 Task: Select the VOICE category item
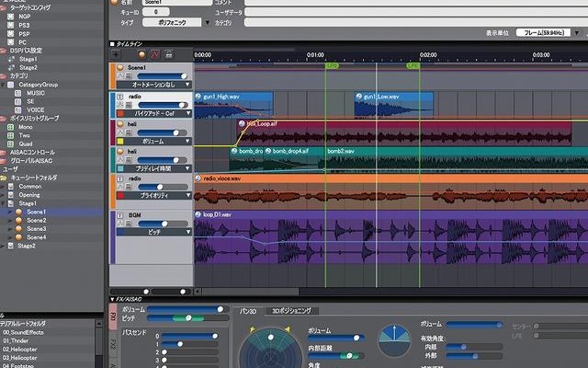coord(35,110)
